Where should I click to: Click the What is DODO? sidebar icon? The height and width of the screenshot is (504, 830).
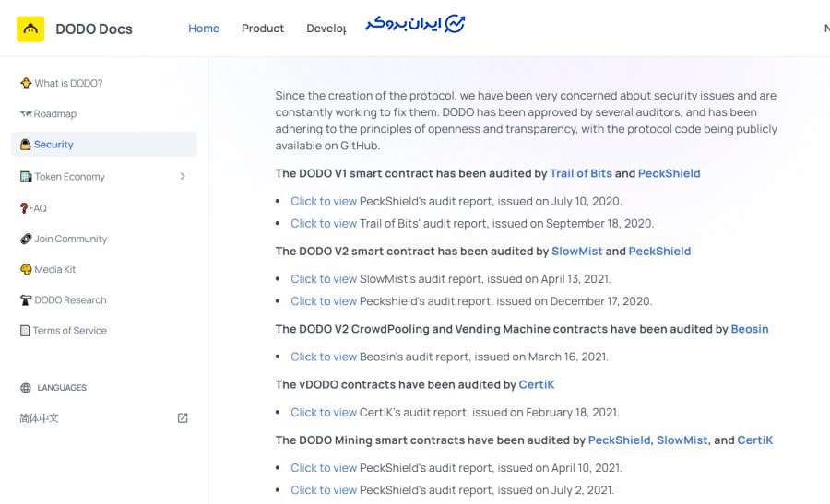(x=26, y=83)
